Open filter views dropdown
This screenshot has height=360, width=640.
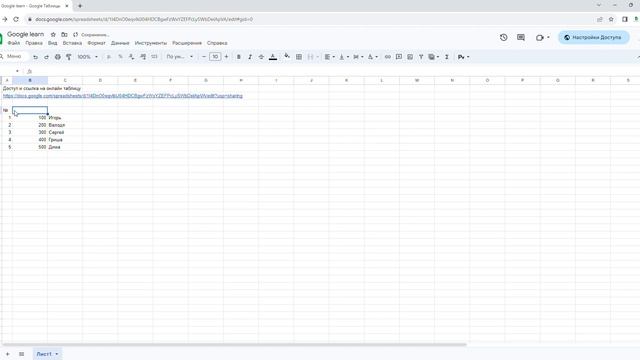pos(433,57)
